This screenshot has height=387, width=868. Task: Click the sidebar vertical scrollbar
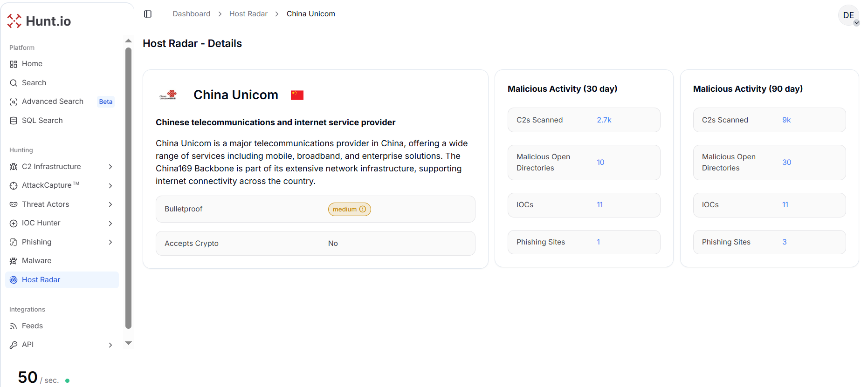click(x=128, y=186)
